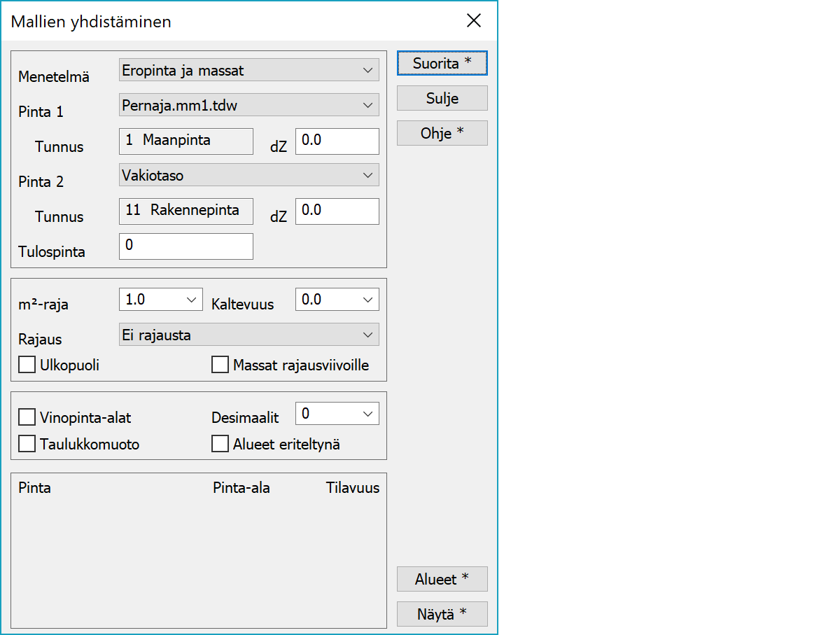Screen dimensions: 840x635
Task: Click the Tulospinta input field
Action: pyautogui.click(x=185, y=246)
